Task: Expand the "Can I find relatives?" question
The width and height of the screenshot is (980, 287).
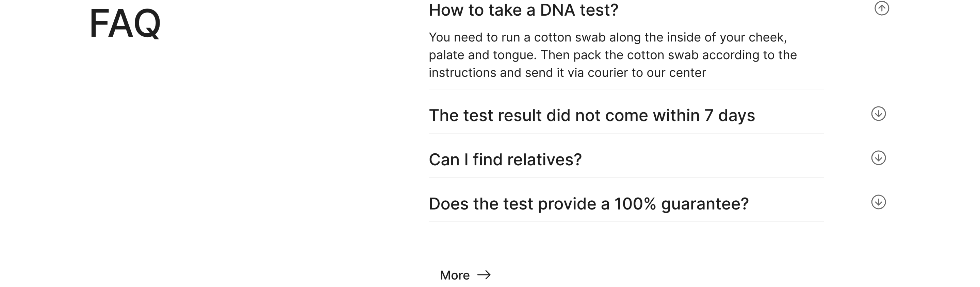Action: pos(505,160)
